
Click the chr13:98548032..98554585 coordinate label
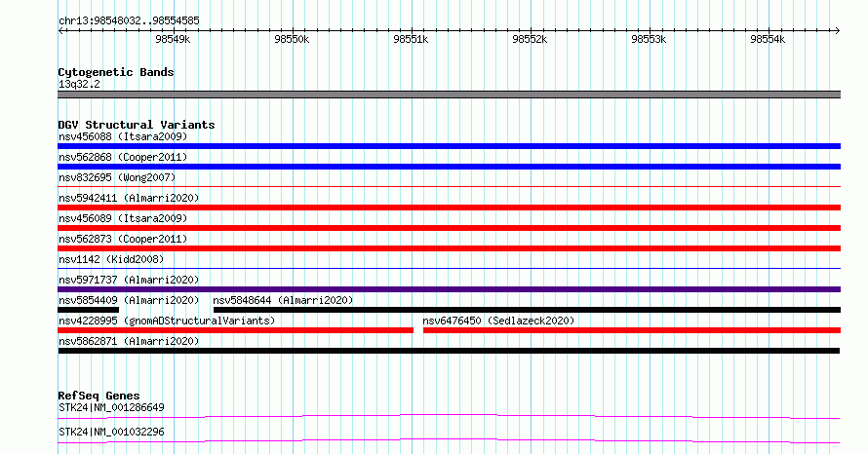(129, 21)
